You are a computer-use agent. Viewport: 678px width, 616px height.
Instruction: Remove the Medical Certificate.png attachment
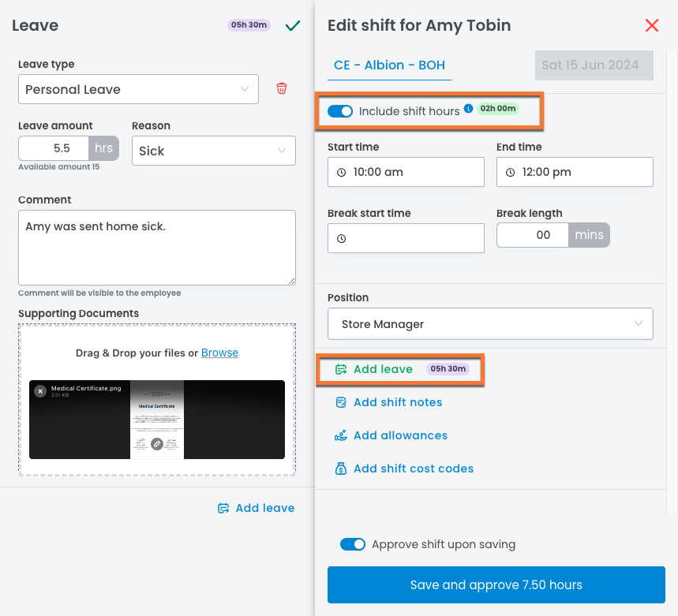tap(40, 391)
